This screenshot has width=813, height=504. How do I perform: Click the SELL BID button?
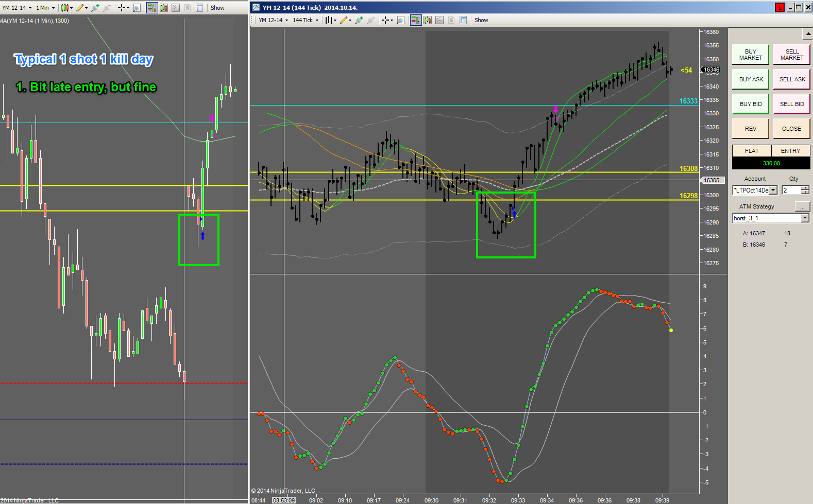tap(792, 104)
